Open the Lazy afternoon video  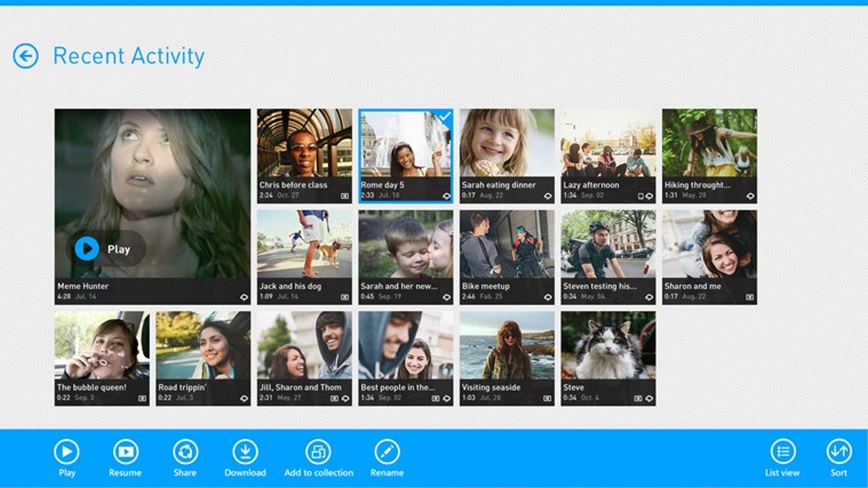608,156
